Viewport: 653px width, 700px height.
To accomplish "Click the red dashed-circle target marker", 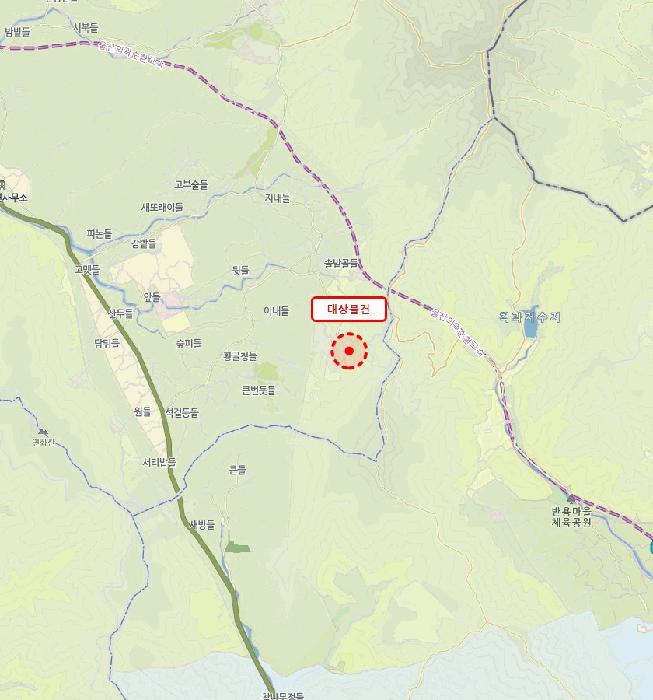I will [349, 351].
